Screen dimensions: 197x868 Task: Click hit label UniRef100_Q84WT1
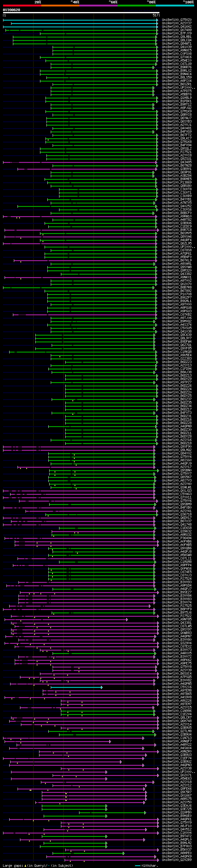(x=176, y=43)
